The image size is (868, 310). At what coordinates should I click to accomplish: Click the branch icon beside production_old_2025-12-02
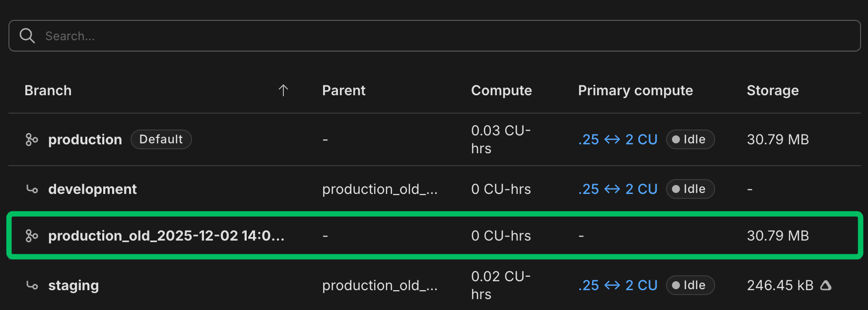[31, 236]
